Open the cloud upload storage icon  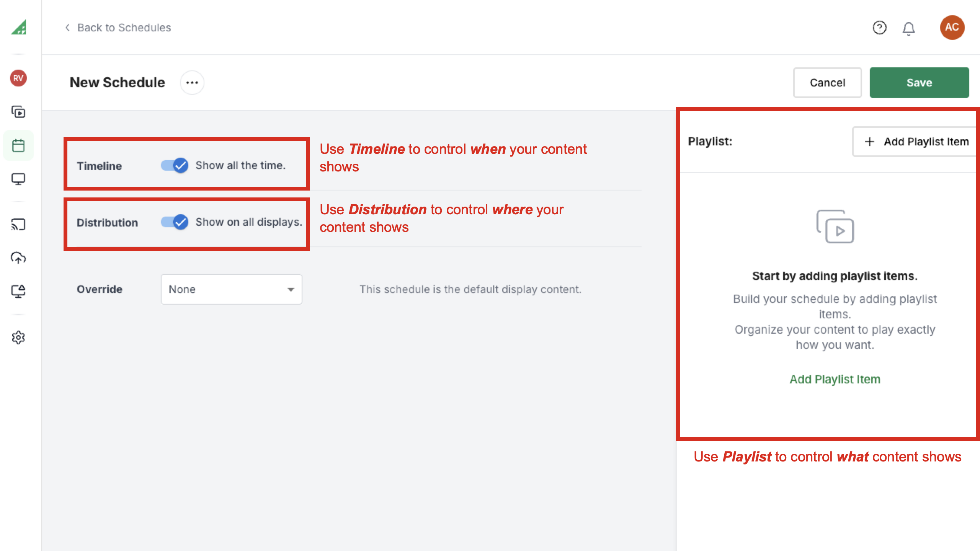point(18,258)
